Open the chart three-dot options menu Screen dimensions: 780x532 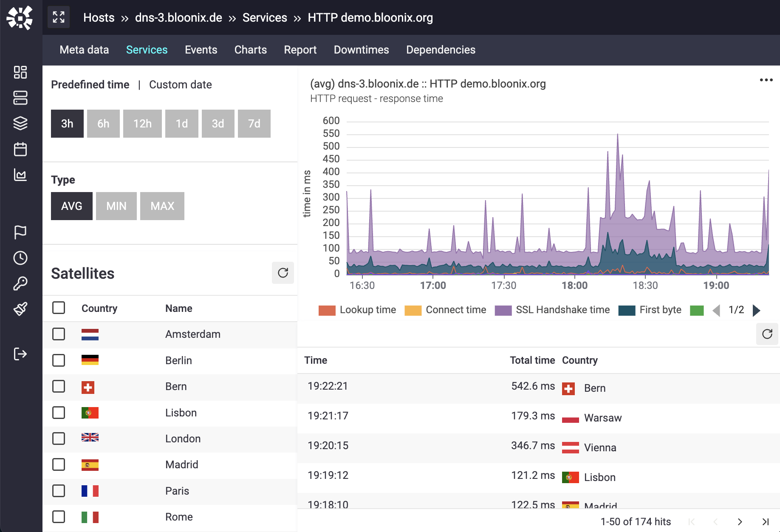766,80
